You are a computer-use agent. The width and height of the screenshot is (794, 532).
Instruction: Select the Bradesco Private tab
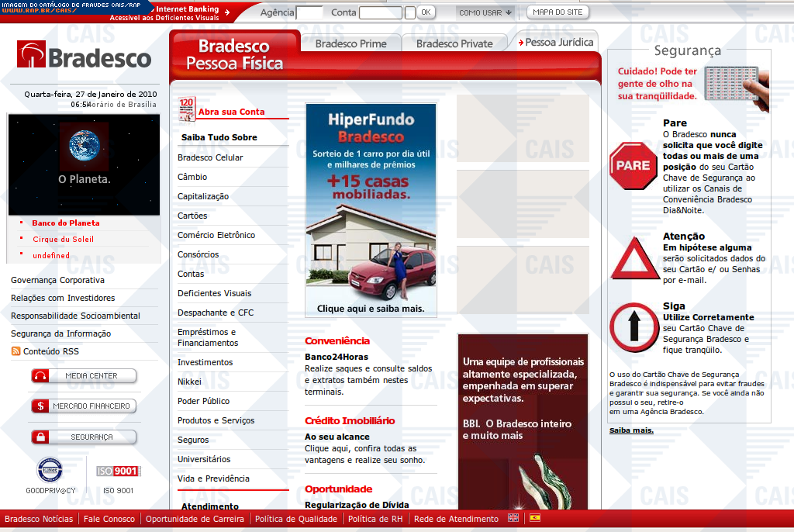click(x=454, y=43)
